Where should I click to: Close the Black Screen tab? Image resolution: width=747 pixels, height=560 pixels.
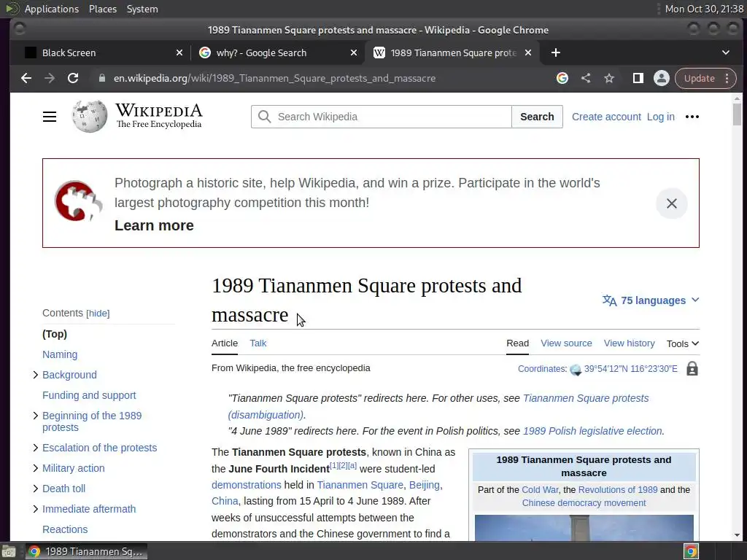point(179,52)
